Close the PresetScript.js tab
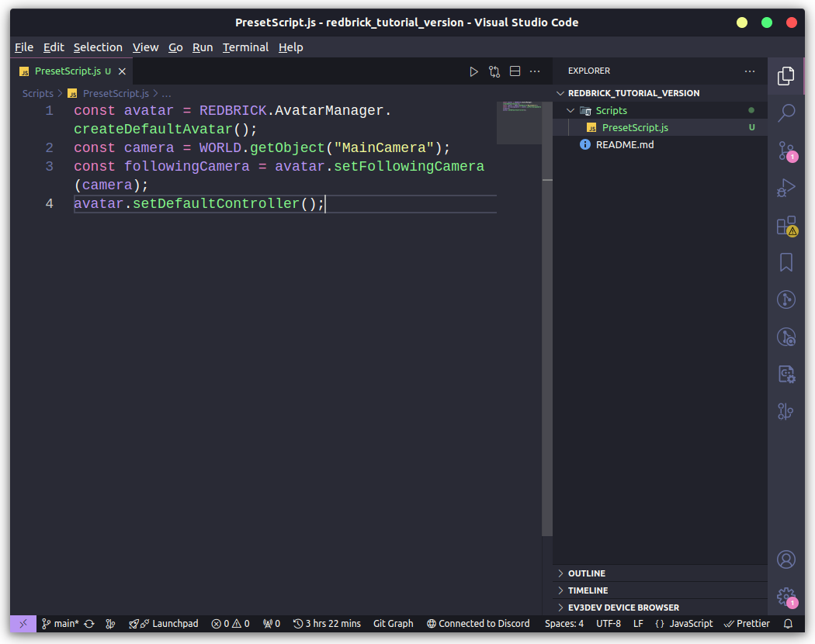 [122, 71]
